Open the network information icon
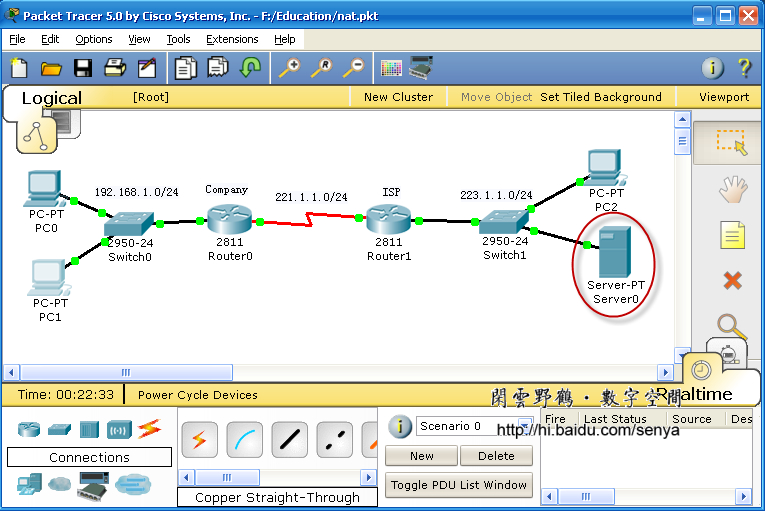This screenshot has height=511, width=765. tap(712, 68)
